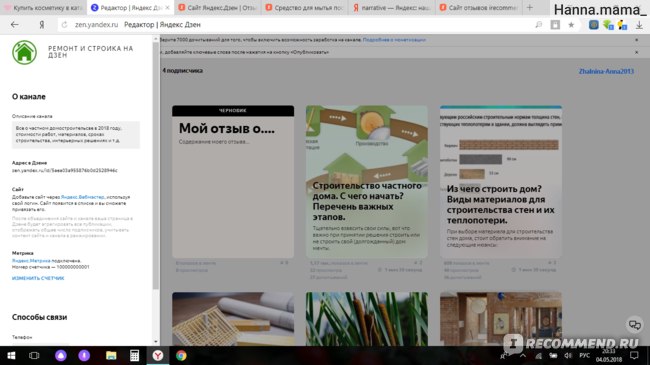Open the Calculator app in the taskbar
The height and width of the screenshot is (365, 650).
click(x=134, y=355)
